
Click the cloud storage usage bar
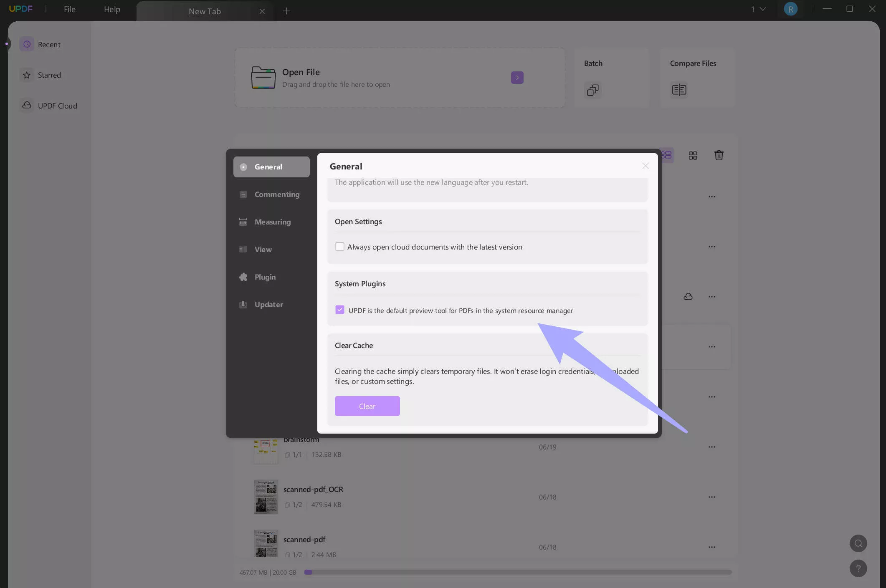518,572
